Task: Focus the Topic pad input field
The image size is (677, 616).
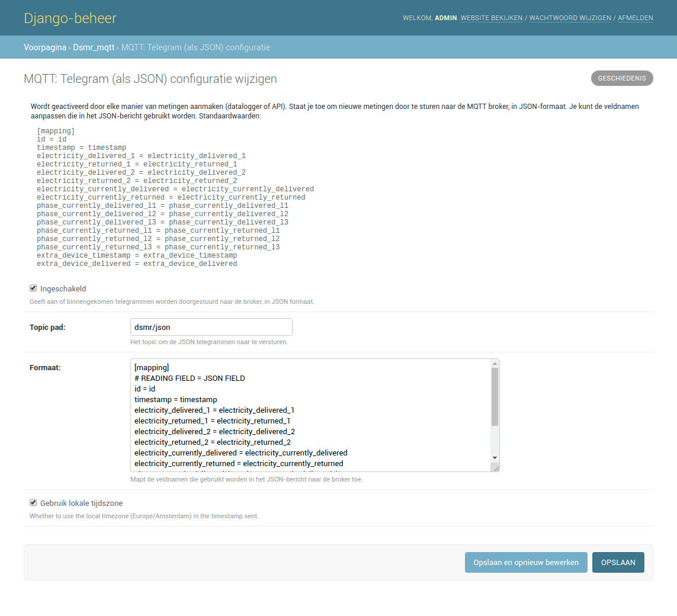Action: point(211,327)
